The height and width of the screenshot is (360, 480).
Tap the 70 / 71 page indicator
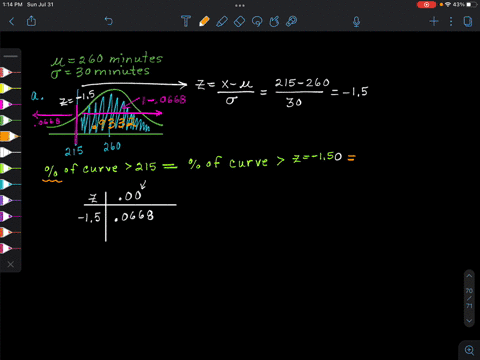pyautogui.click(x=469, y=298)
